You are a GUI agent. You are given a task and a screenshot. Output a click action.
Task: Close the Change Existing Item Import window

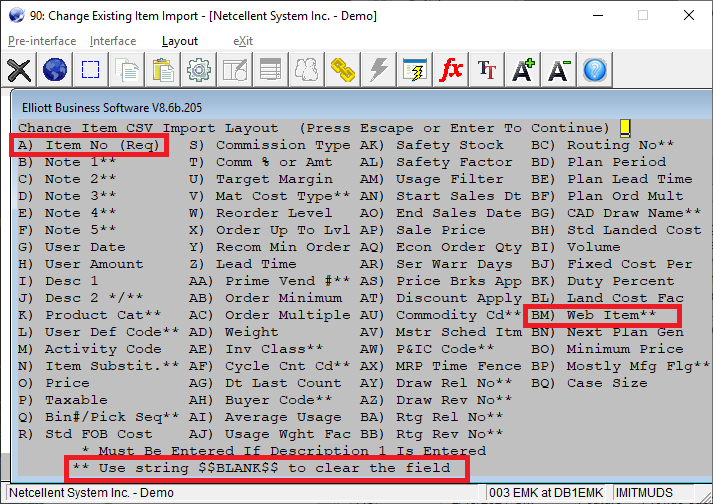(x=689, y=15)
